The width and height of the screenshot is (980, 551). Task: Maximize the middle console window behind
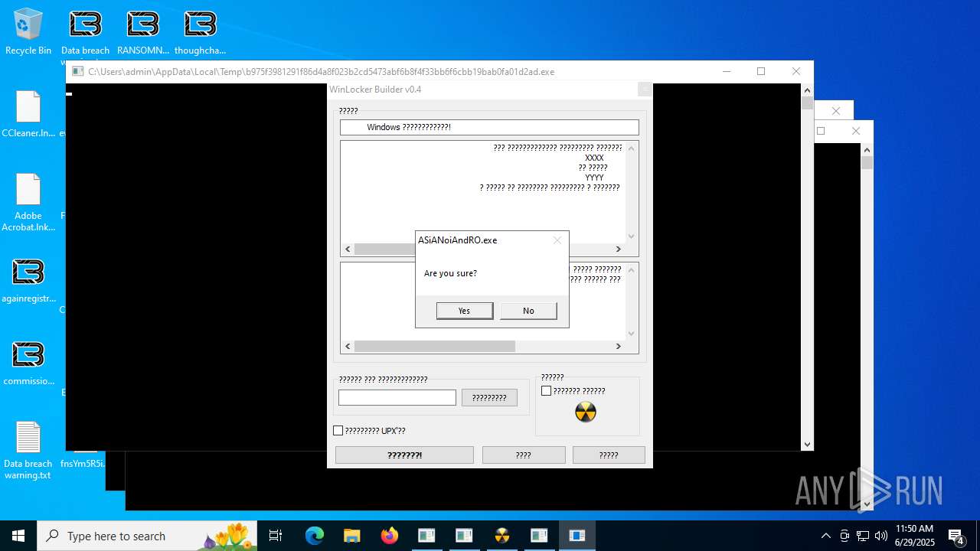[821, 131]
